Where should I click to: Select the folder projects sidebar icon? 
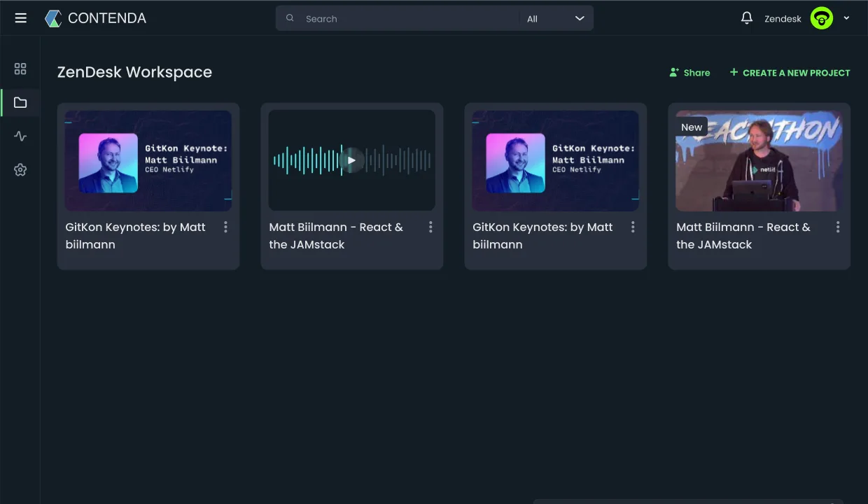tap(20, 102)
